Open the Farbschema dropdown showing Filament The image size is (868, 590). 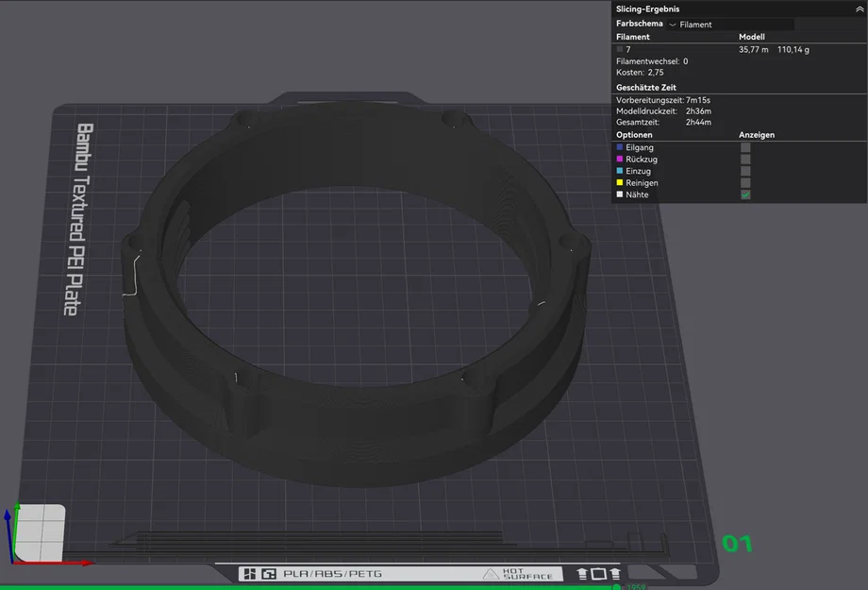730,25
